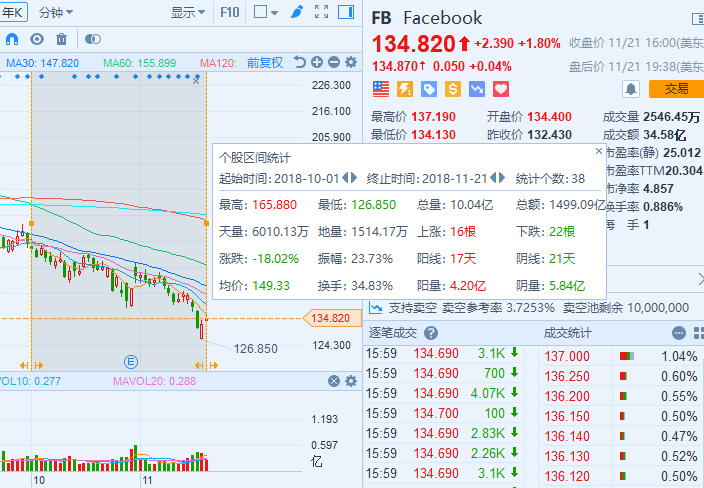
Task: Toggle the heart favorite icon
Action: point(501,89)
